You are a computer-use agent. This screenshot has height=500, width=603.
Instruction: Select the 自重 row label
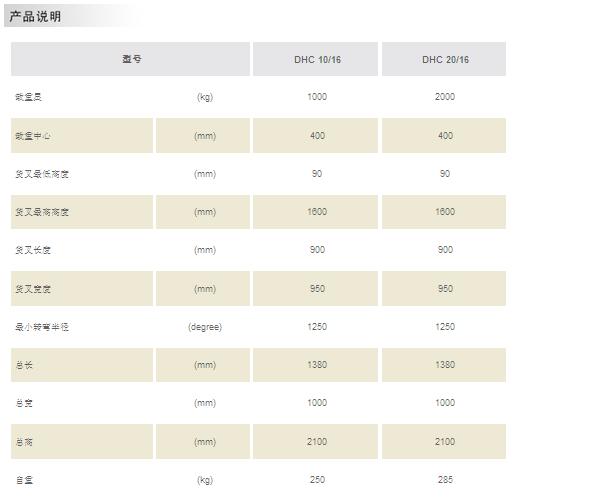coord(24,480)
